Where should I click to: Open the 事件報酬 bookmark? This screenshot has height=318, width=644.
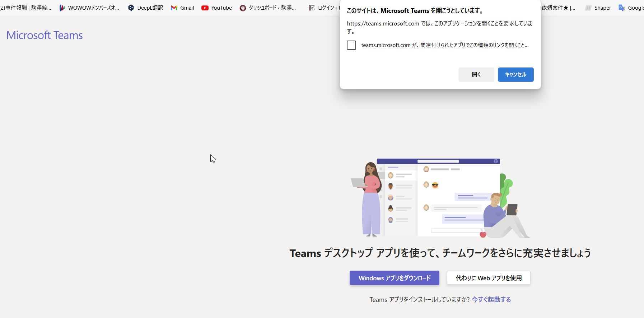26,8
